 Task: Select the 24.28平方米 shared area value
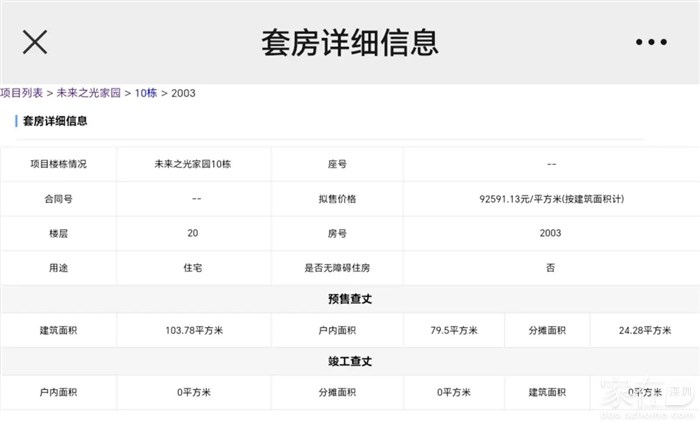coord(644,330)
